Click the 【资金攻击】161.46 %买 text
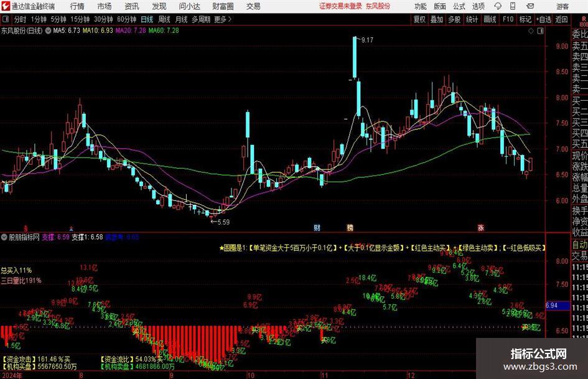The image size is (588, 379). click(36, 359)
